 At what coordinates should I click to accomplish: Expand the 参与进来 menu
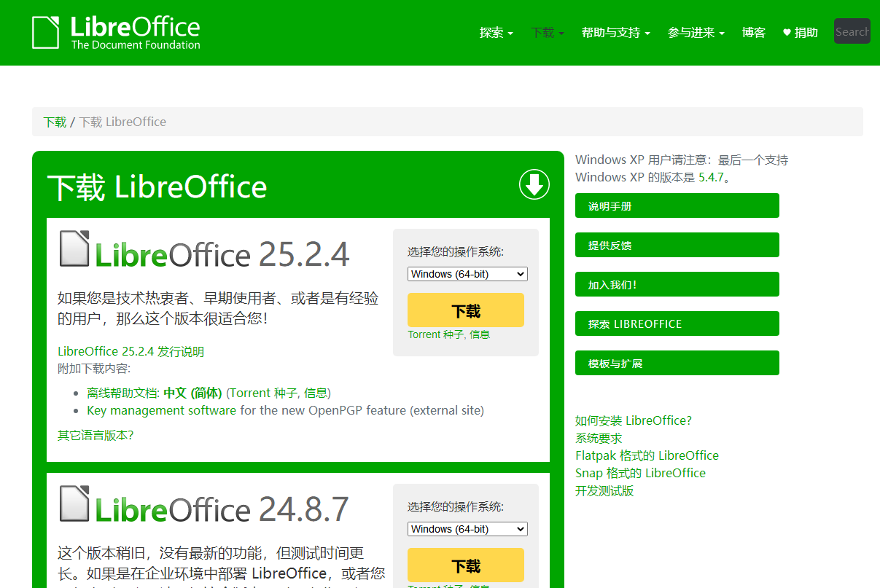click(696, 33)
